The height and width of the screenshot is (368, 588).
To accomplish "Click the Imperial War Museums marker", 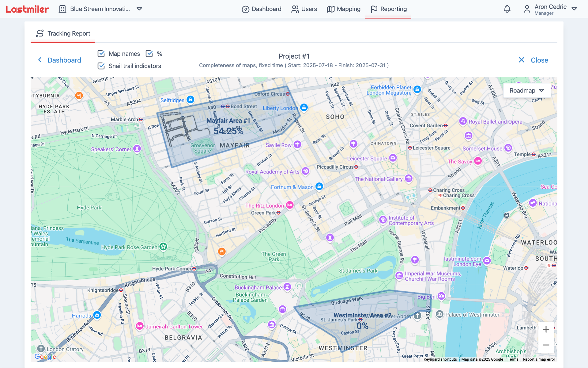I will [399, 276].
